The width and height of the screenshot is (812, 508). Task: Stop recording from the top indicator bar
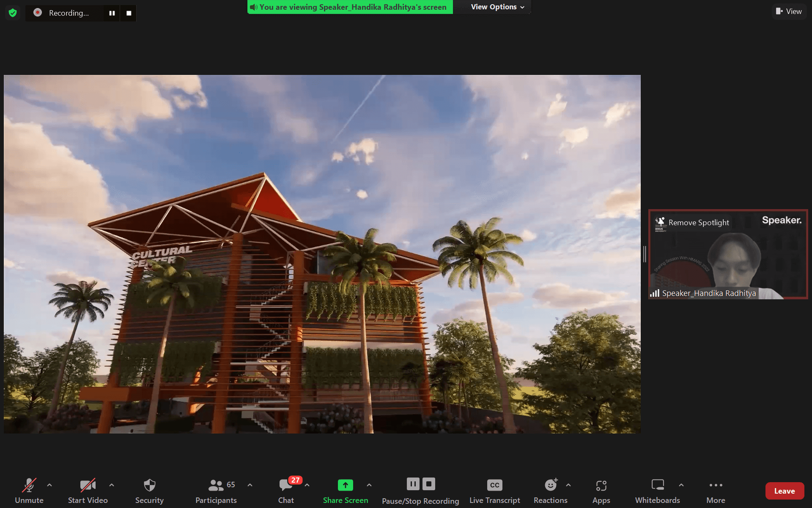(x=129, y=13)
